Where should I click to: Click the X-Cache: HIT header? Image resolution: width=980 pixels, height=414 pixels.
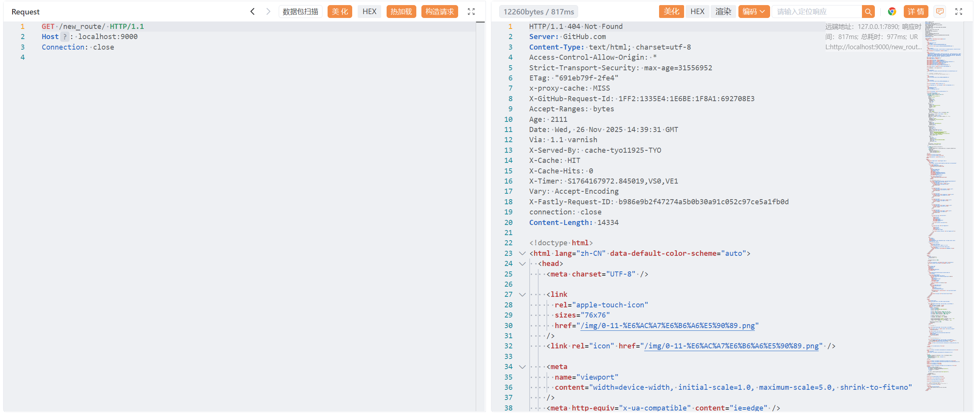coord(555,161)
